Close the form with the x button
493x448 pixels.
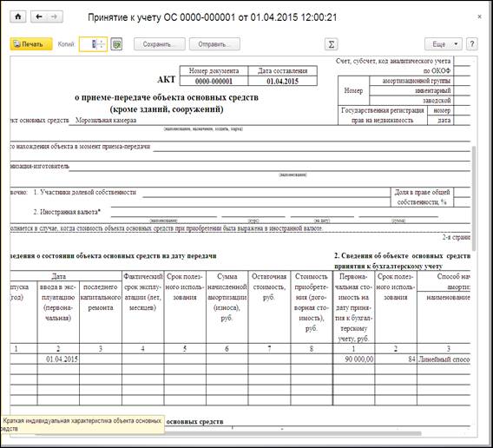coord(479,16)
